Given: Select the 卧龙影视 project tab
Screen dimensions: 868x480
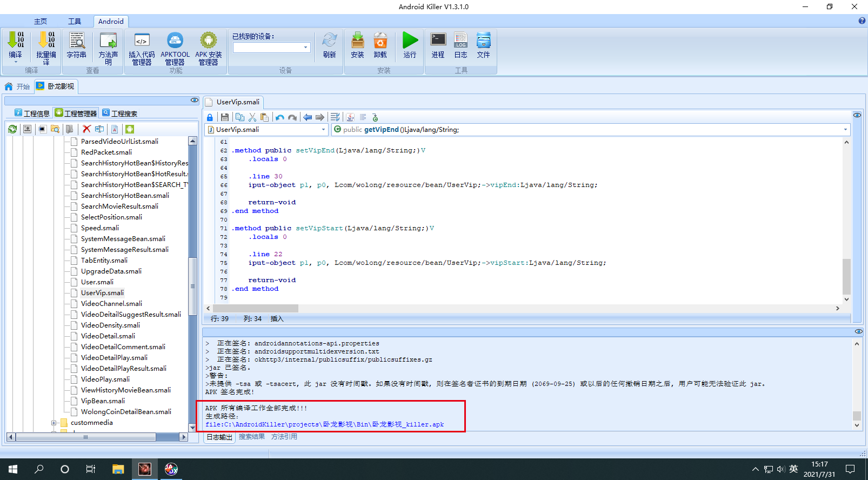Looking at the screenshot, I should click(56, 86).
